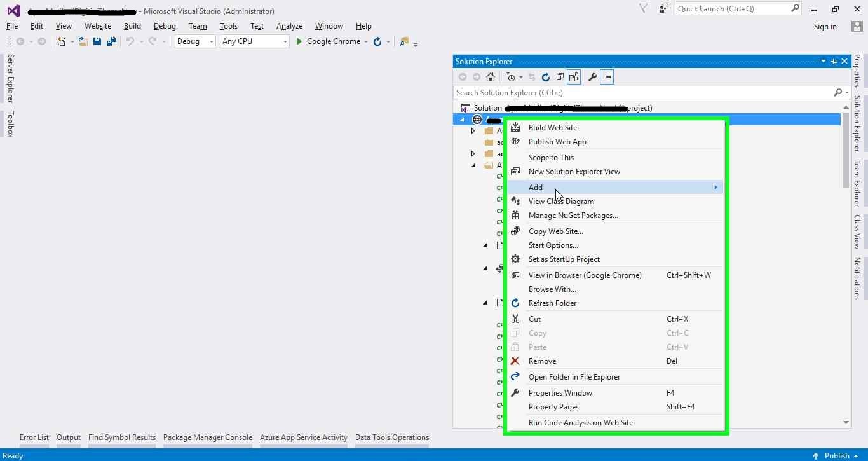868x461 pixels.
Task: Click the Solution Explorer Back arrow icon
Action: [x=463, y=77]
